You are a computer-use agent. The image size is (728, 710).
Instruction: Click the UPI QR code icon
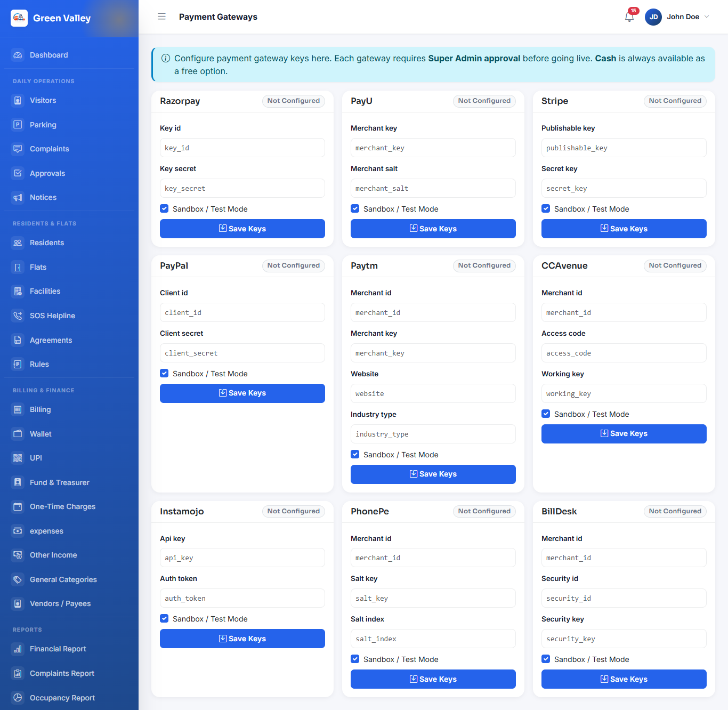click(x=18, y=458)
